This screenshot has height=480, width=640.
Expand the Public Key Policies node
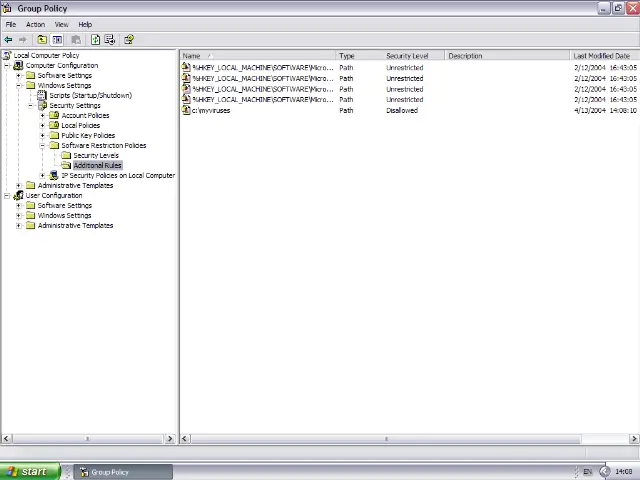point(42,136)
